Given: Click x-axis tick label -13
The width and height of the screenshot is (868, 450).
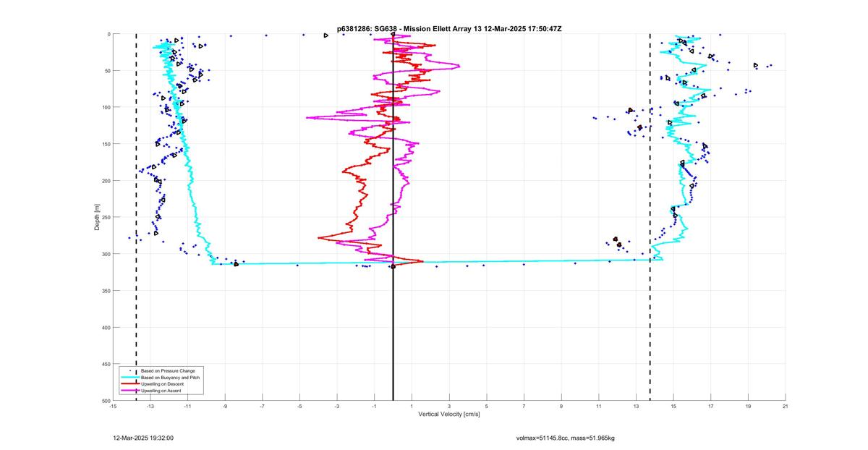Looking at the screenshot, I should 150,406.
